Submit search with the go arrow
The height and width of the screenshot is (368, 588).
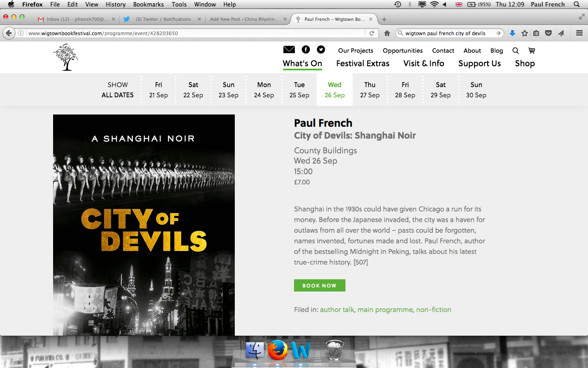498,33
